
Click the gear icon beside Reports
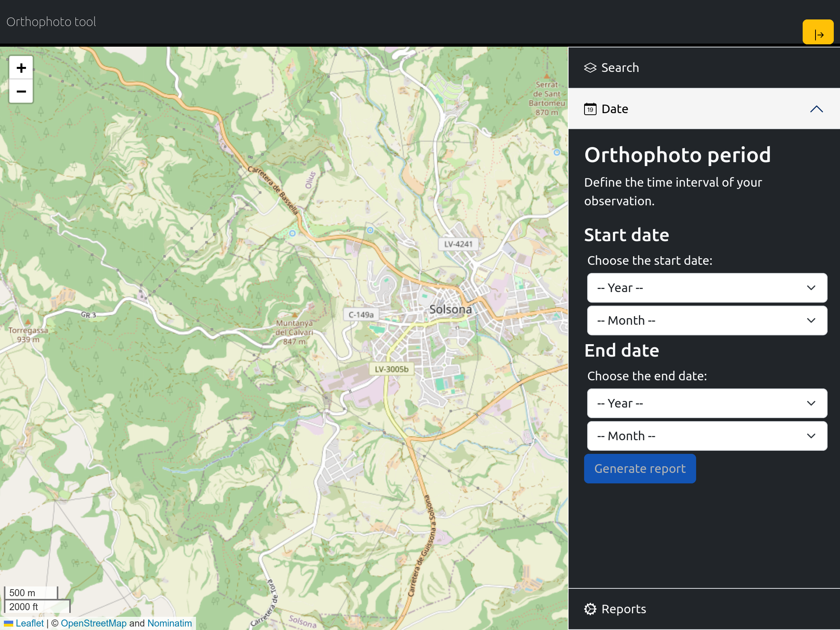point(590,609)
